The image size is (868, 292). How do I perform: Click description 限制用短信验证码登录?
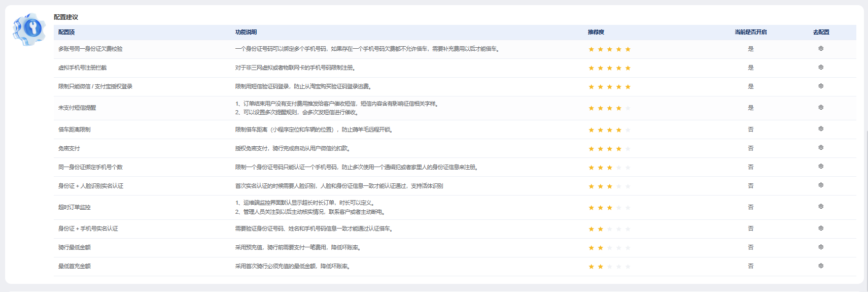[x=303, y=87]
